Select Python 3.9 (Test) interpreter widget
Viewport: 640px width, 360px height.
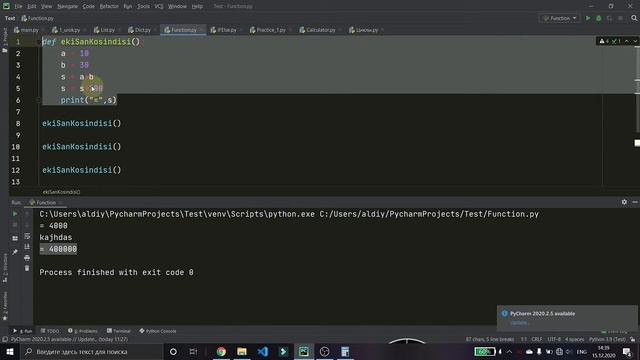point(607,340)
